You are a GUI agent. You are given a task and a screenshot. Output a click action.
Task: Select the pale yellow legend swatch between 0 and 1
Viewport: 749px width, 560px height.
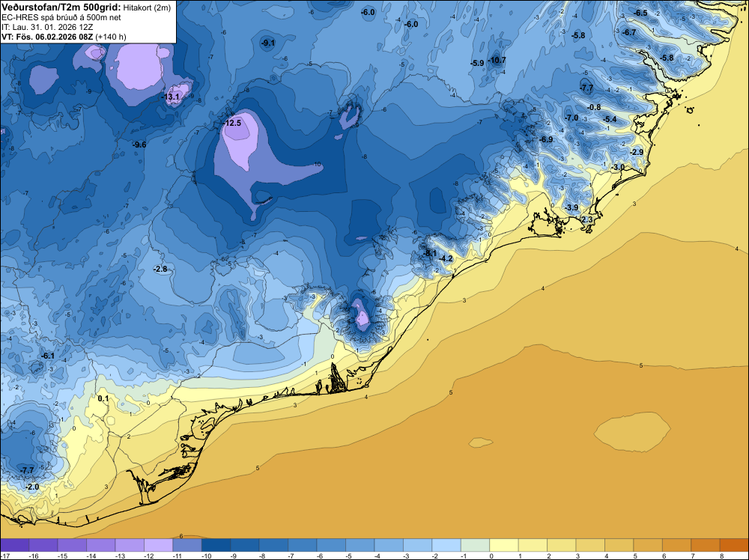(x=504, y=545)
